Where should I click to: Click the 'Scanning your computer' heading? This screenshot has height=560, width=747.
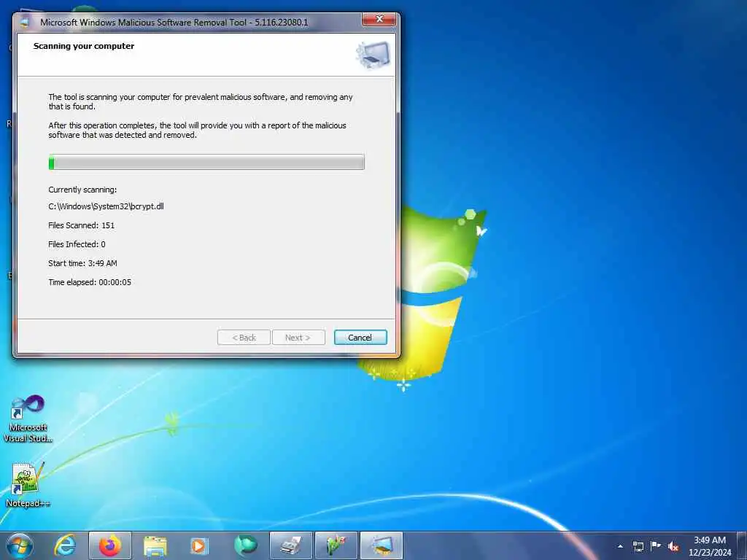pos(84,46)
